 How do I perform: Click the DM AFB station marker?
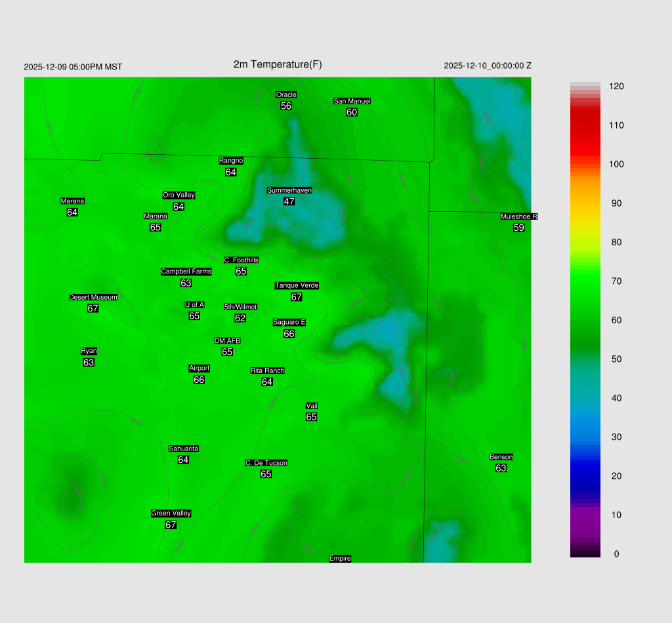coord(227,341)
